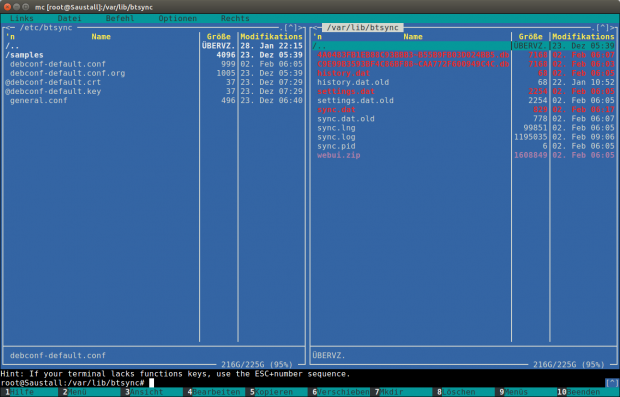
Task: Select general.conf in left panel
Action: coord(154,100)
